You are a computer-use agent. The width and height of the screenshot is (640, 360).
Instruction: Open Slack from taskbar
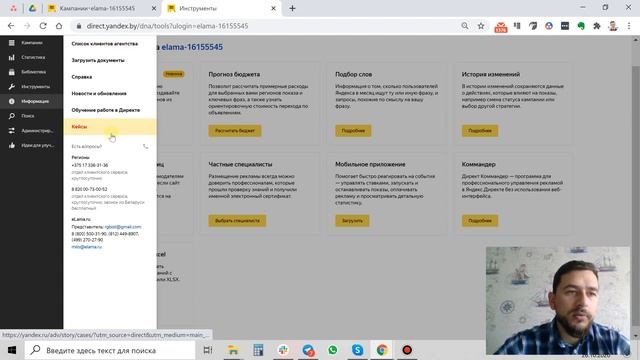pyautogui.click(x=283, y=350)
